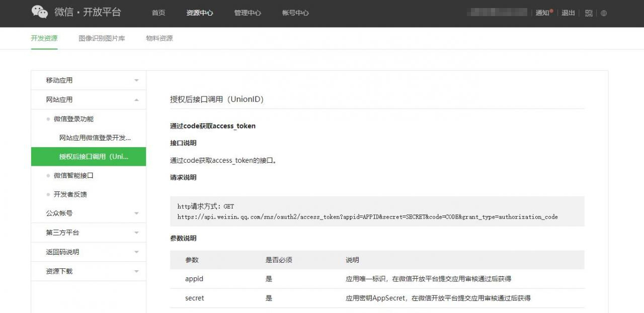Viewport: 644px width, 313px height.
Task: Open the QR code icon in header
Action: tap(589, 13)
